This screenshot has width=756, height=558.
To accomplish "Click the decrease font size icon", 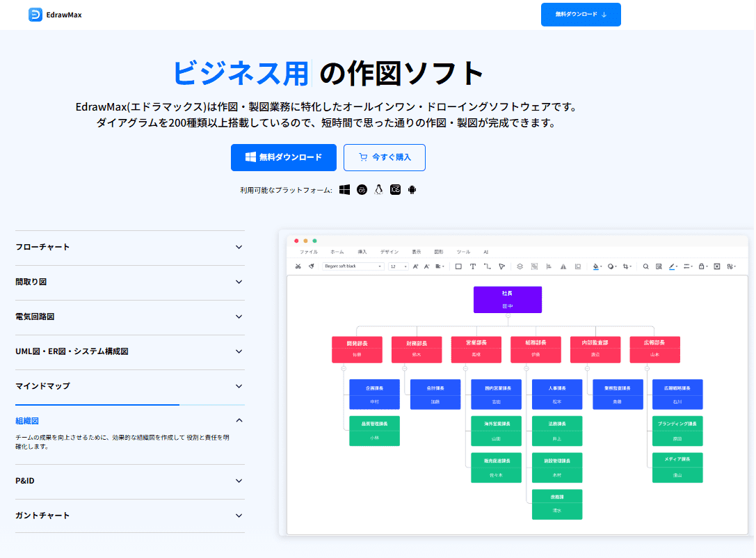I will [x=426, y=266].
